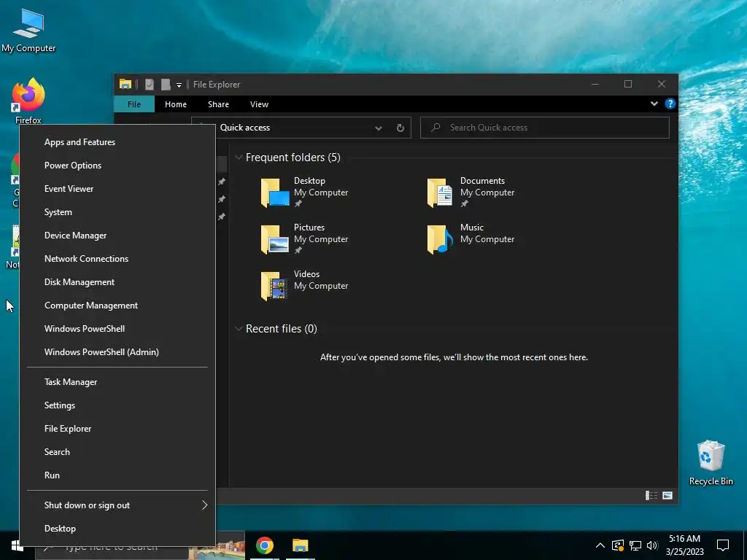Image resolution: width=747 pixels, height=560 pixels.
Task: Open the notification center icon
Action: click(x=723, y=545)
